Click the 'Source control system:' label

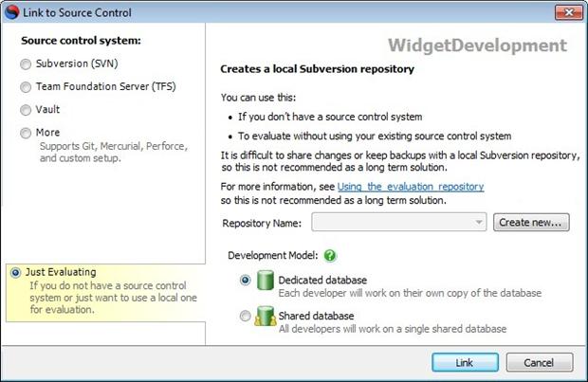coord(81,41)
